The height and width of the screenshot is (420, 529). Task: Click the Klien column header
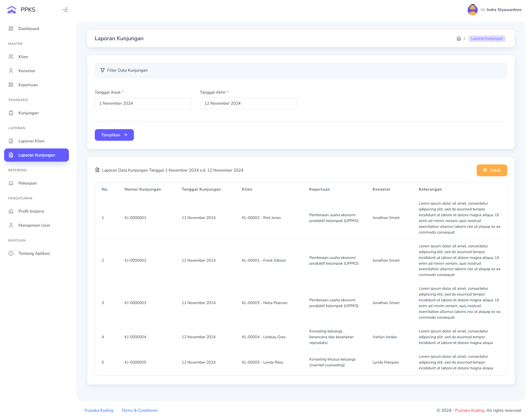coord(247,189)
